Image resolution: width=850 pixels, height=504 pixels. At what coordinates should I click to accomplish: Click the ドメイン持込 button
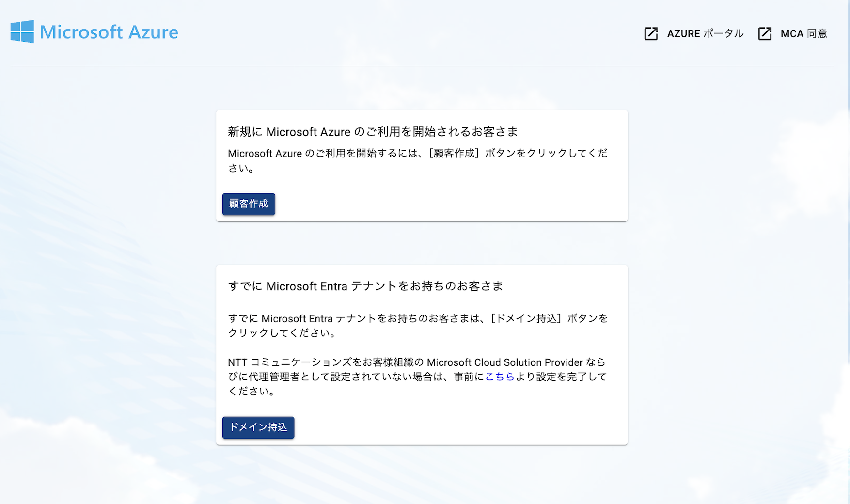click(x=258, y=427)
